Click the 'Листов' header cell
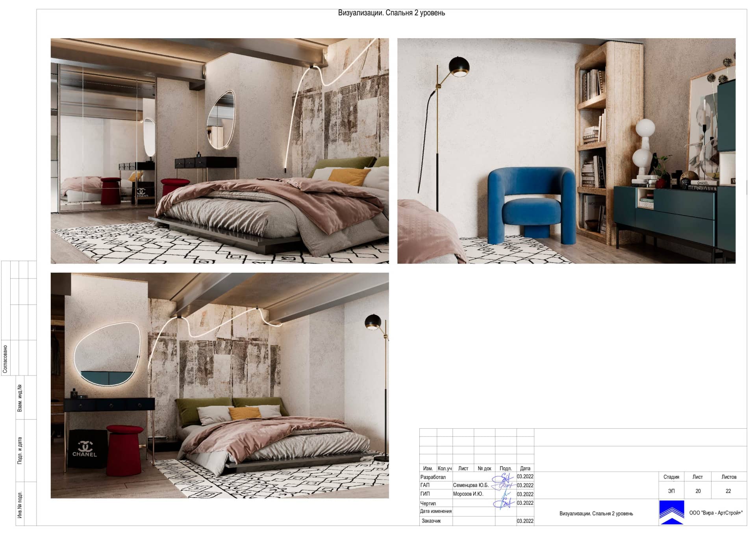This screenshot has height=535, width=756. click(728, 477)
